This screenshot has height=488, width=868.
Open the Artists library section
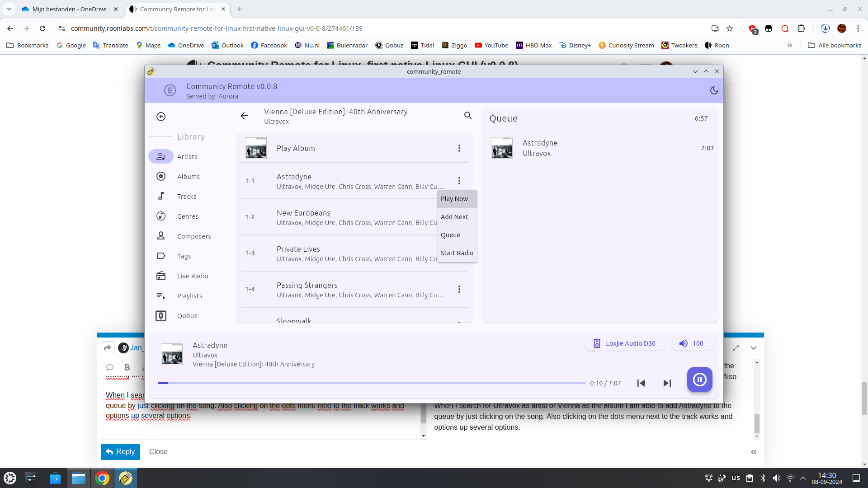click(187, 156)
